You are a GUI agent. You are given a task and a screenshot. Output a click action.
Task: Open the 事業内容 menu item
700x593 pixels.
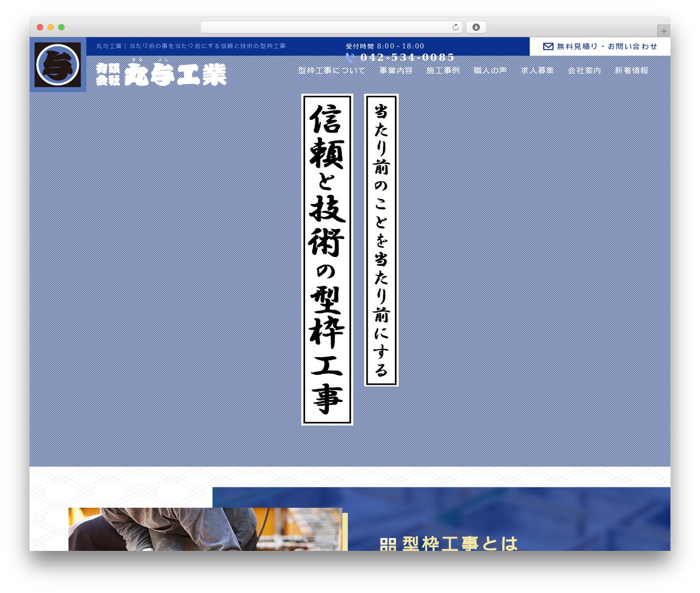point(396,71)
